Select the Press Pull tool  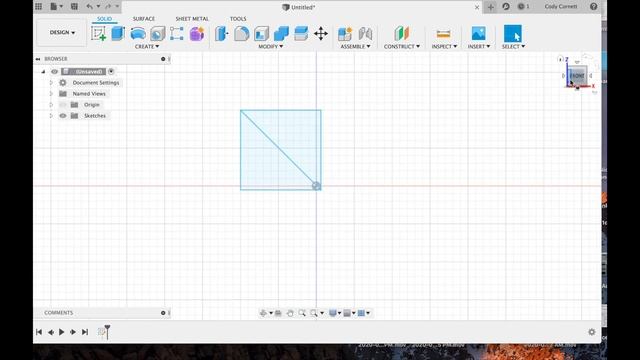(222, 34)
